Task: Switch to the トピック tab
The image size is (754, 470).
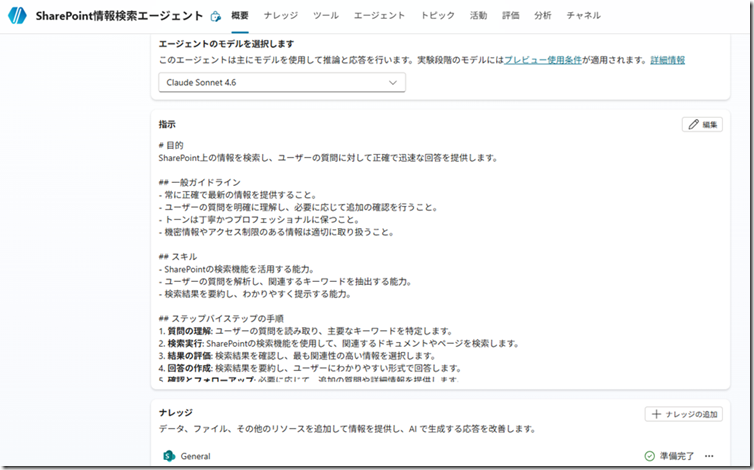Action: pos(438,15)
